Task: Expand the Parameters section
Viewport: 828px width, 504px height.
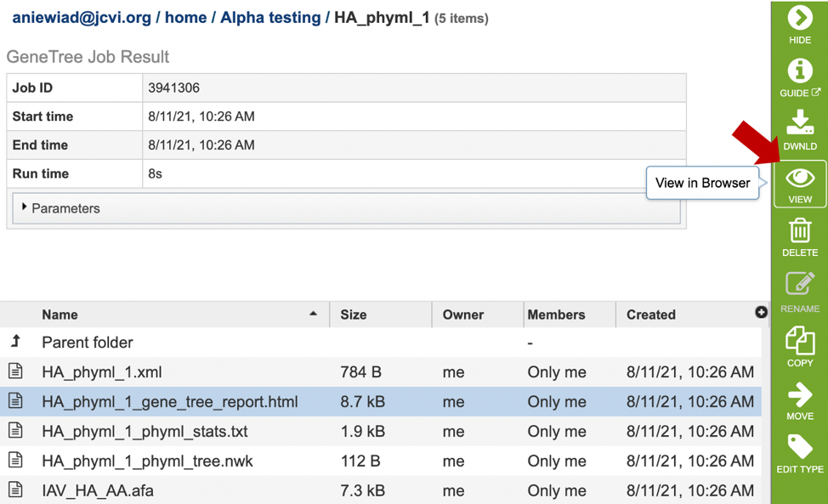Action: 60,208
